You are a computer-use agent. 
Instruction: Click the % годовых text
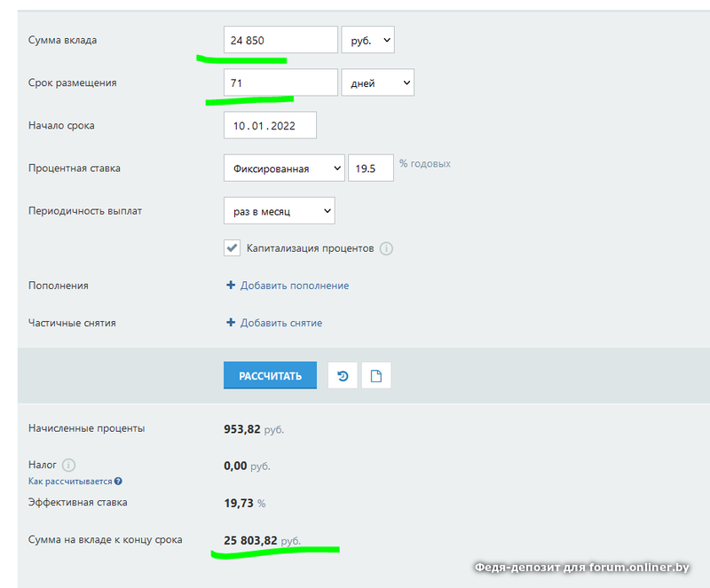coord(425,163)
